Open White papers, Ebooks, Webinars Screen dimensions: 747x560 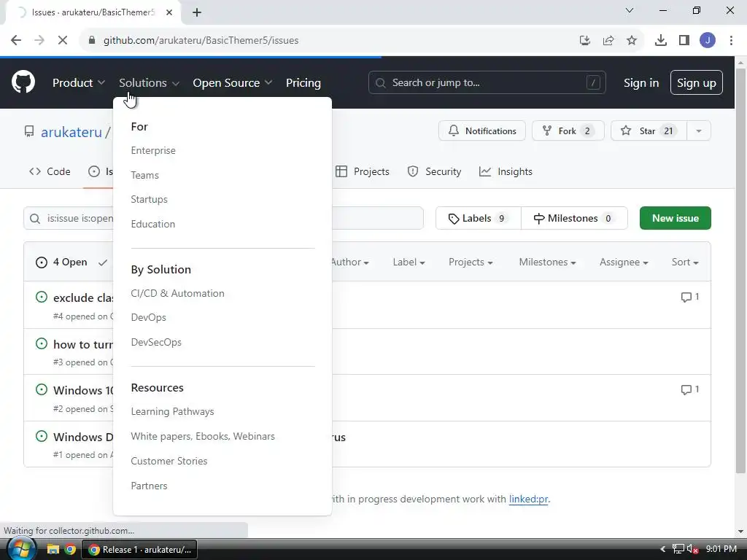[x=203, y=436]
